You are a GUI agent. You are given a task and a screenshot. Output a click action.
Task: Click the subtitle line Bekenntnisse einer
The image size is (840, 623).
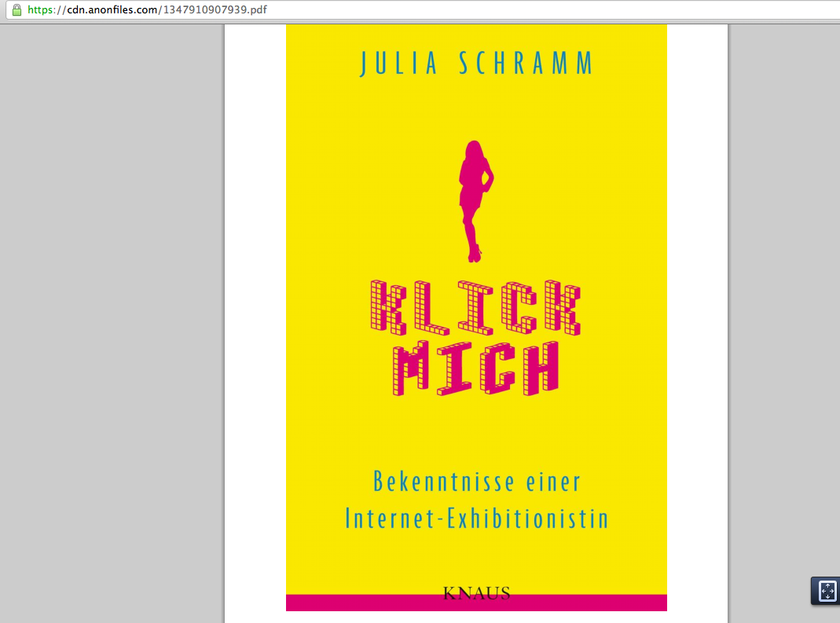click(476, 481)
